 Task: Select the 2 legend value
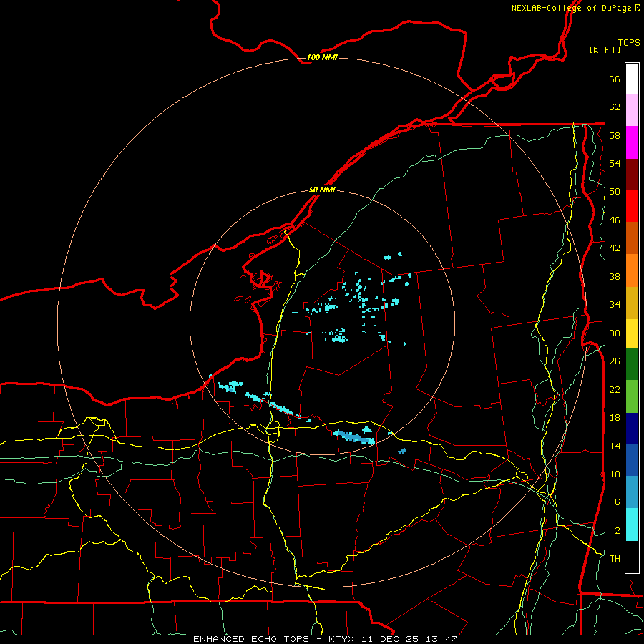pyautogui.click(x=618, y=531)
